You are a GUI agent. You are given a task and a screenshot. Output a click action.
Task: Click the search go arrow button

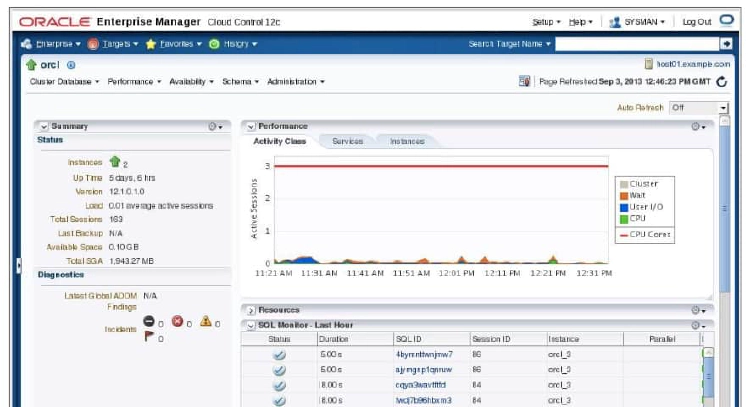726,44
